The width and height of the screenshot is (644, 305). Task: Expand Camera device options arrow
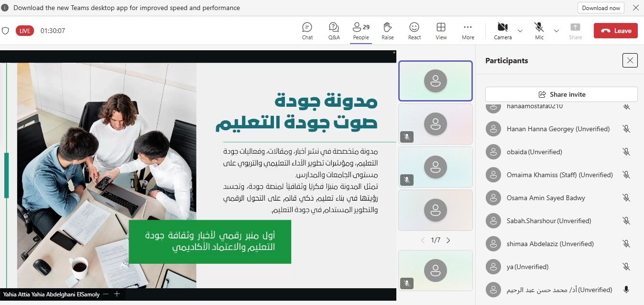click(x=520, y=31)
